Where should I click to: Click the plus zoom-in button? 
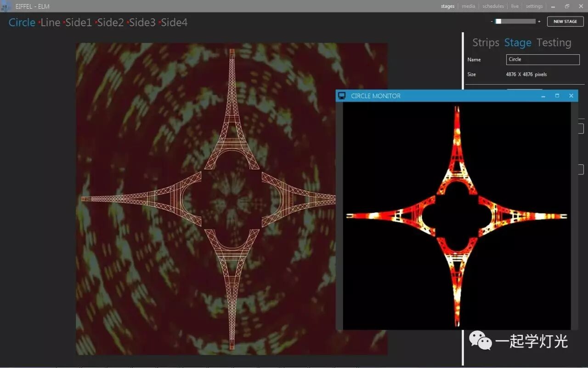pos(539,21)
